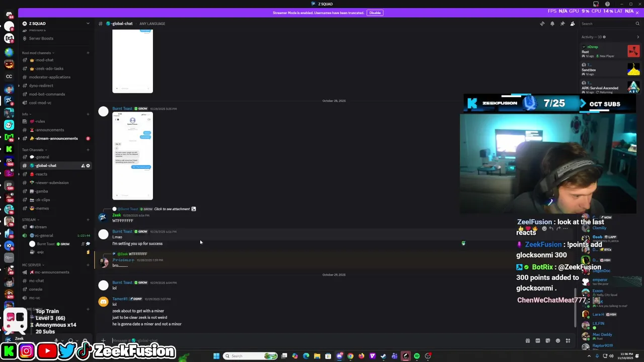The height and width of the screenshot is (362, 644).
Task: Open the gamba channel
Action: [x=55, y=191]
